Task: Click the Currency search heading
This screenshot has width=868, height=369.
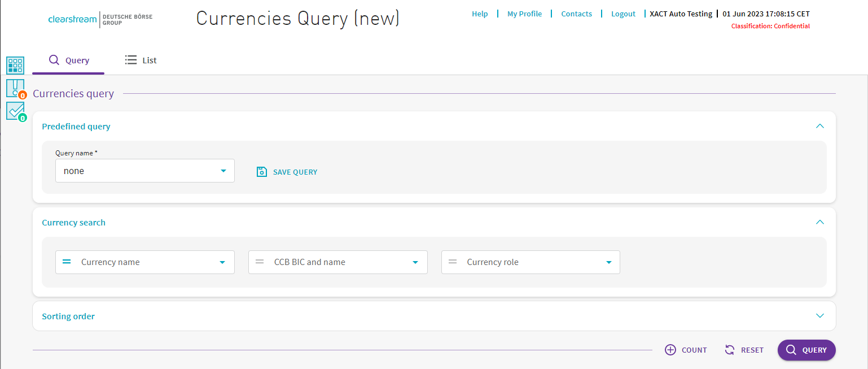Action: (x=73, y=223)
